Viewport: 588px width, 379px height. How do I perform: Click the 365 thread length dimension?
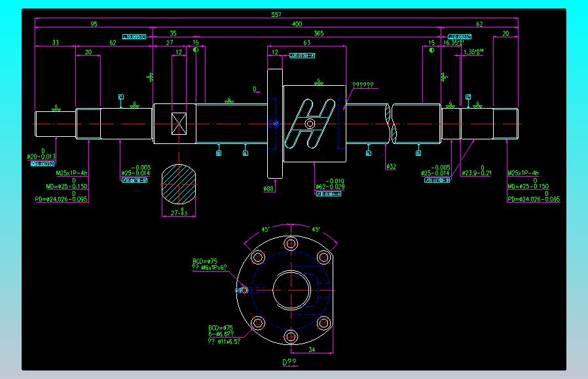318,33
